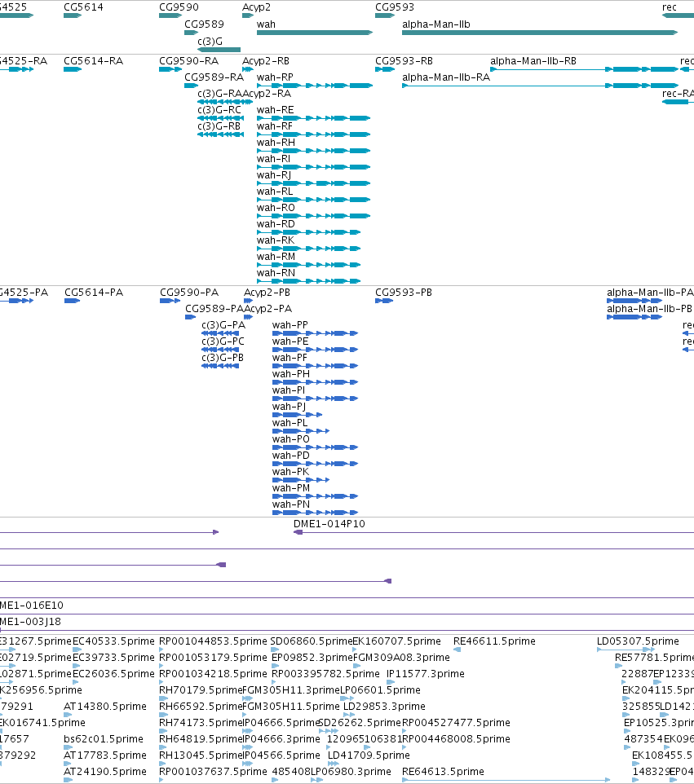Open protein label c(3)G-PC
This screenshot has height=784, width=694.
click(x=223, y=341)
